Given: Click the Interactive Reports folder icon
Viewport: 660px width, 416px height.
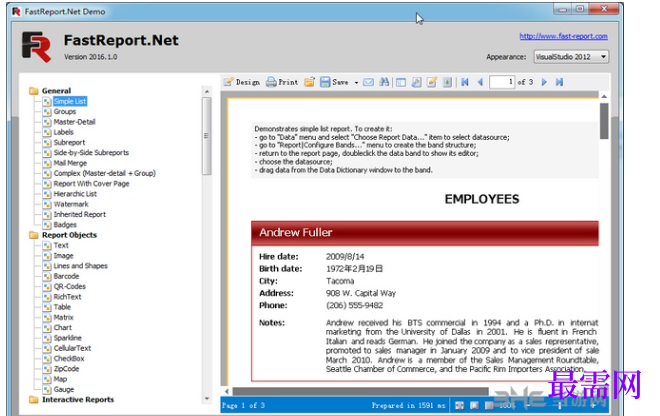Looking at the screenshot, I should click(x=34, y=400).
